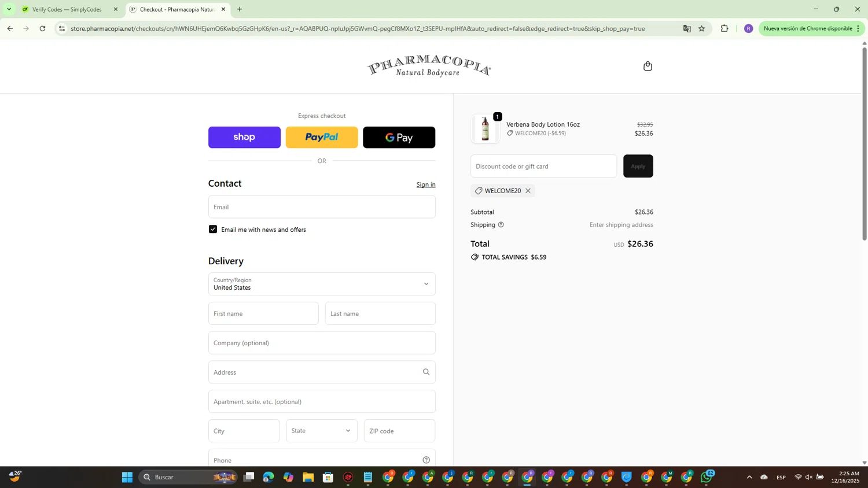The image size is (868, 488).
Task: Launch Microsoft Edge from the taskbar
Action: click(x=269, y=477)
